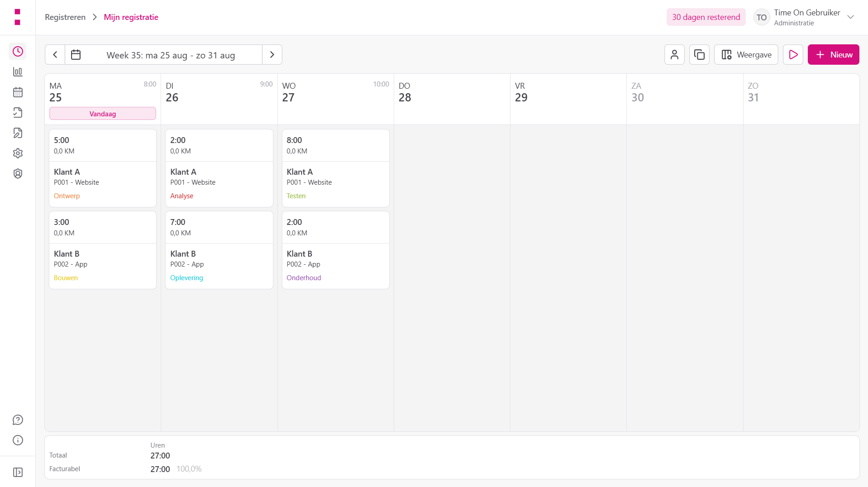Open Tuesday 7:00 Klant B Oplevering entry
Screen dimensions: 868x487
[x=219, y=250]
